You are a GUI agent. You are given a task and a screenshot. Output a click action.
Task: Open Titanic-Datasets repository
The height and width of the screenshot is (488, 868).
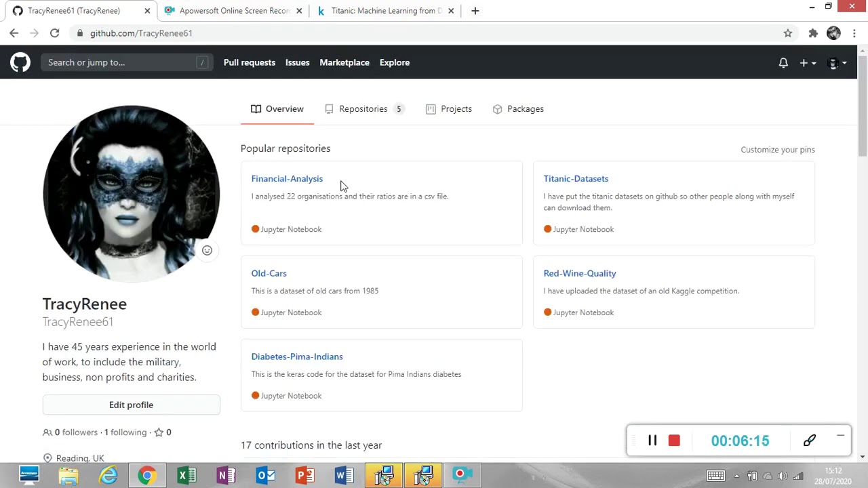click(x=576, y=179)
